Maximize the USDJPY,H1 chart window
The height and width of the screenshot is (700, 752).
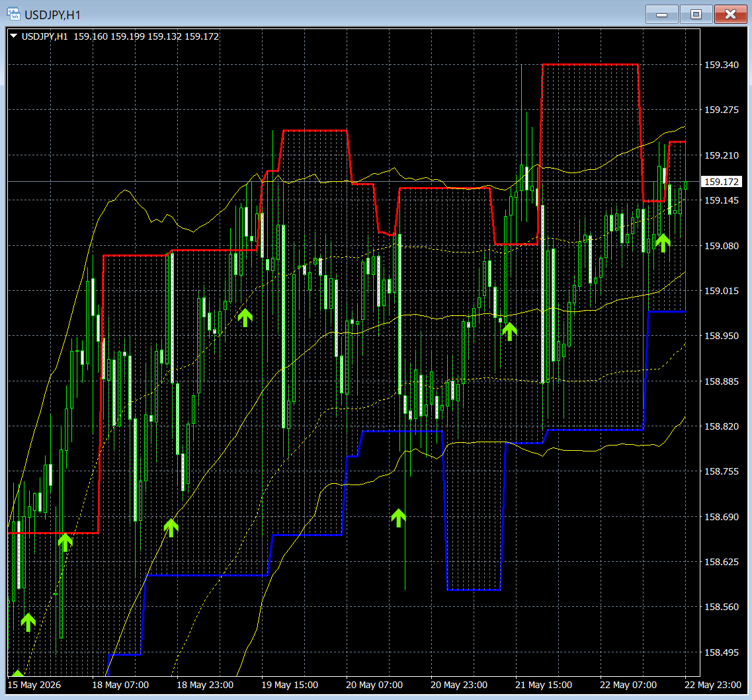point(696,15)
